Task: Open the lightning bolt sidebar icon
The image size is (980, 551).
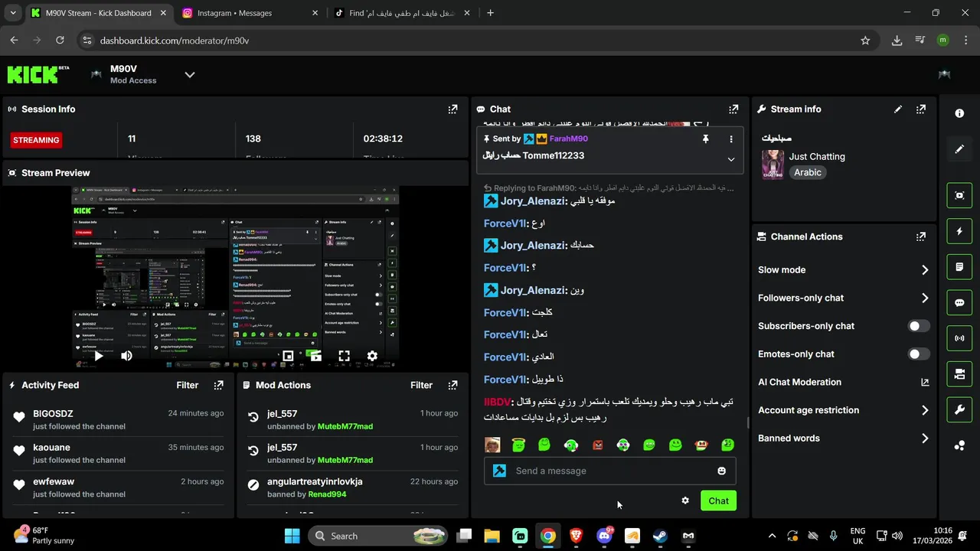Action: click(959, 231)
